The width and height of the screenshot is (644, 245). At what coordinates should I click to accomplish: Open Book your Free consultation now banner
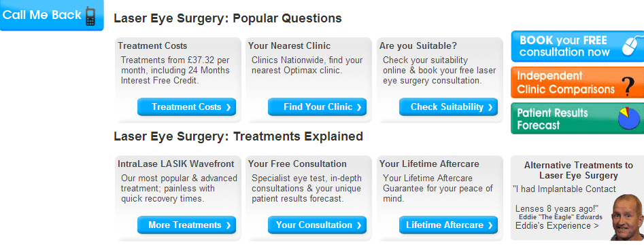(x=577, y=46)
